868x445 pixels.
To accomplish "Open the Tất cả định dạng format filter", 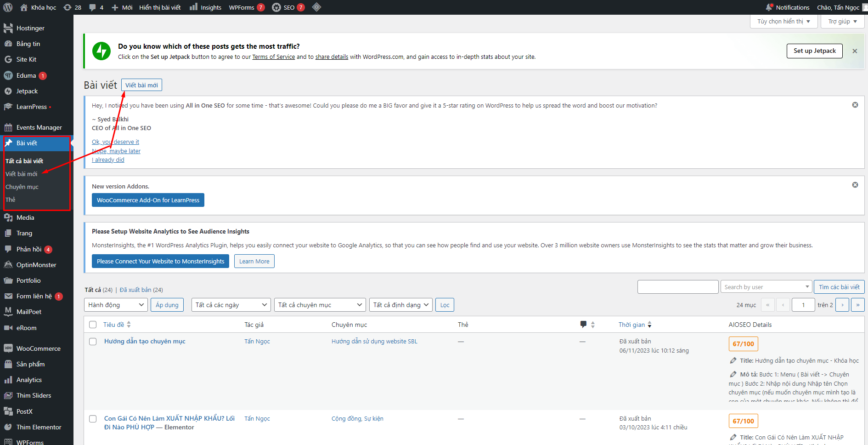I will point(401,305).
